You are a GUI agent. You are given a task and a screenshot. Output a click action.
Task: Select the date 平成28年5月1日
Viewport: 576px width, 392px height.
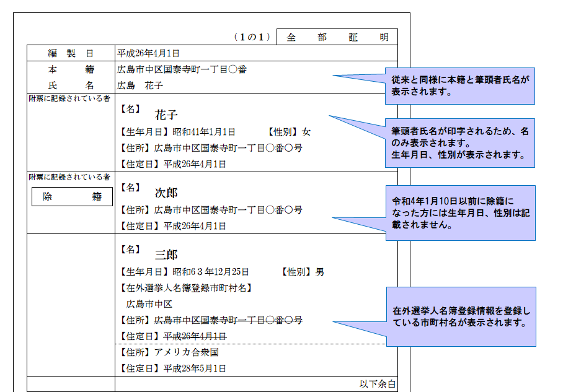point(195,369)
